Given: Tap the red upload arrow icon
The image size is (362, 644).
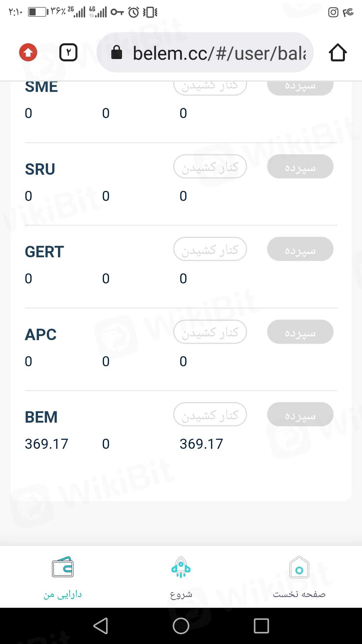Looking at the screenshot, I should click(28, 52).
